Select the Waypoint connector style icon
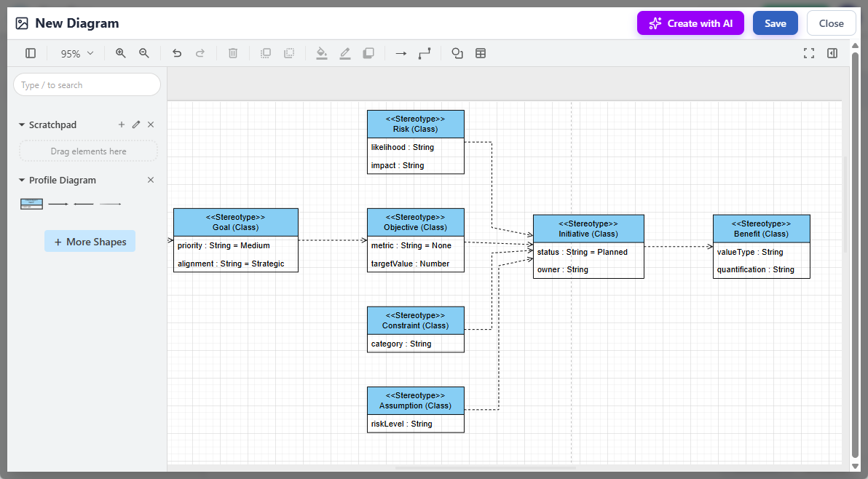The height and width of the screenshot is (479, 868). tap(425, 52)
